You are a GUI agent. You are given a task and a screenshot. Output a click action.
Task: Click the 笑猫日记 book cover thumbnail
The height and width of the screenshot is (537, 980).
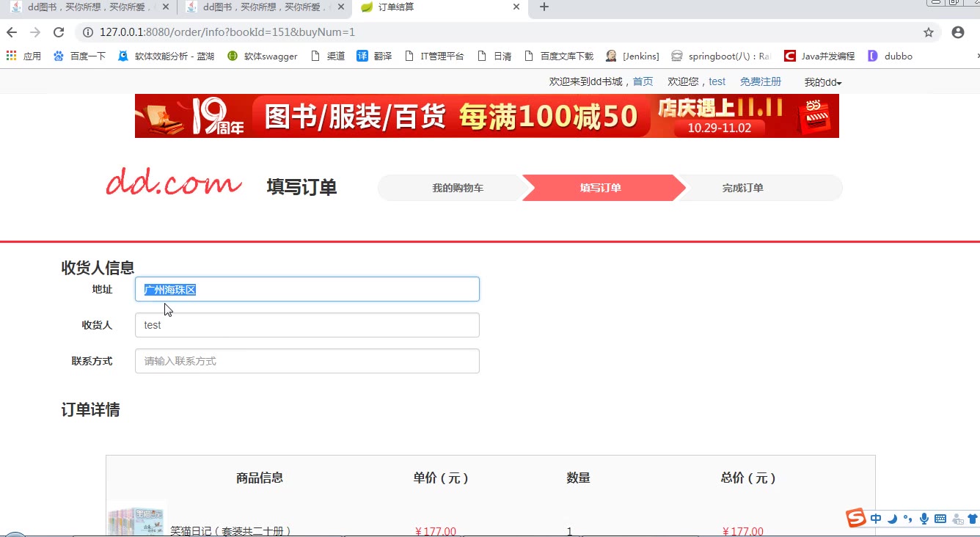coord(137,519)
